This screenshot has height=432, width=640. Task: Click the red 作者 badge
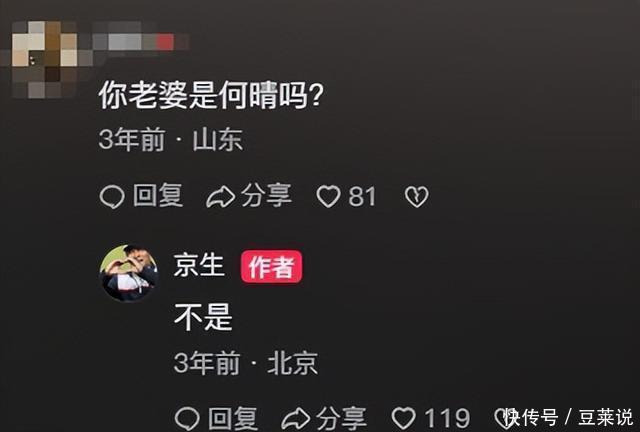click(271, 267)
